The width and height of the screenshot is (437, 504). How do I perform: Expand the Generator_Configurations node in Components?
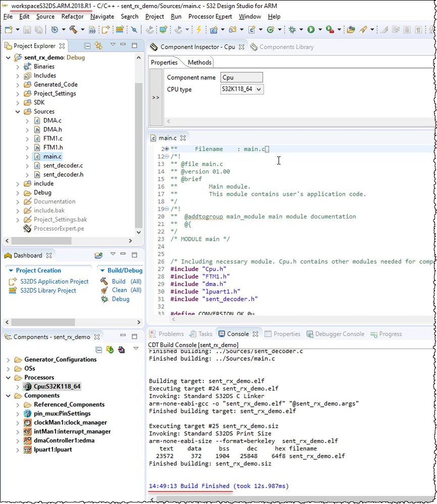coord(9,360)
